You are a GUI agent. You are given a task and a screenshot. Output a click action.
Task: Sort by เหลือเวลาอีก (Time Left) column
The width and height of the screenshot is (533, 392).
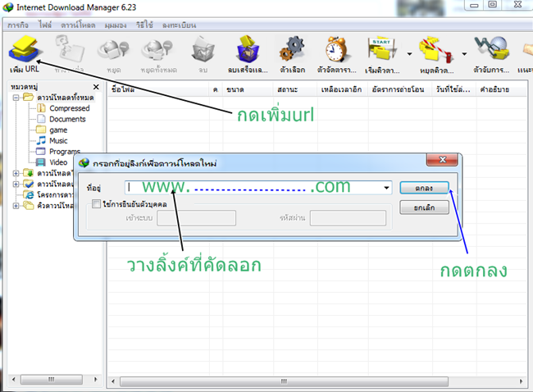[342, 89]
